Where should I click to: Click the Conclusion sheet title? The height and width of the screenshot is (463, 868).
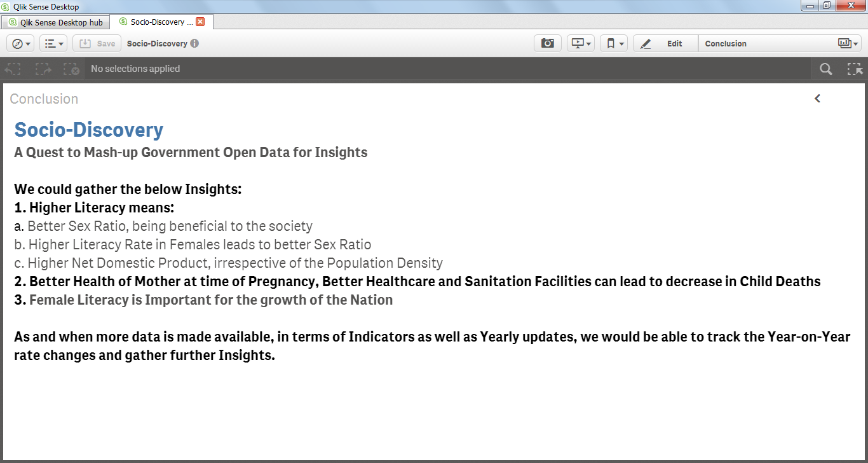point(44,99)
